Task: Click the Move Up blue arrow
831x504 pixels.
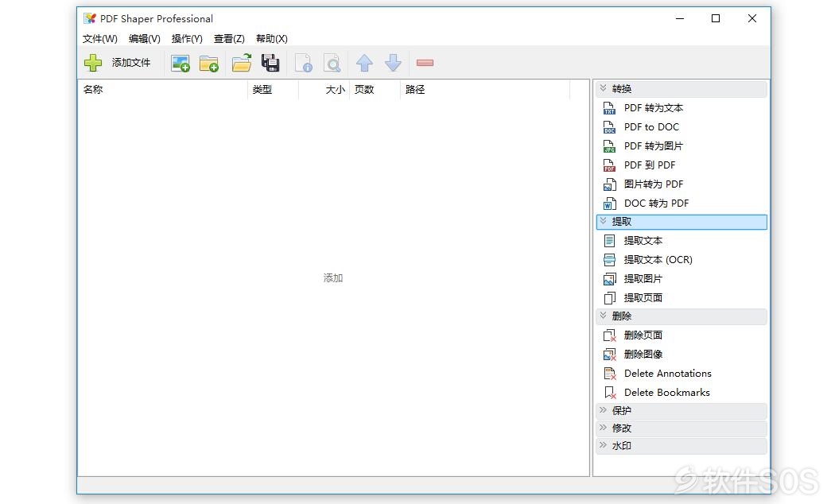Action: pyautogui.click(x=365, y=63)
